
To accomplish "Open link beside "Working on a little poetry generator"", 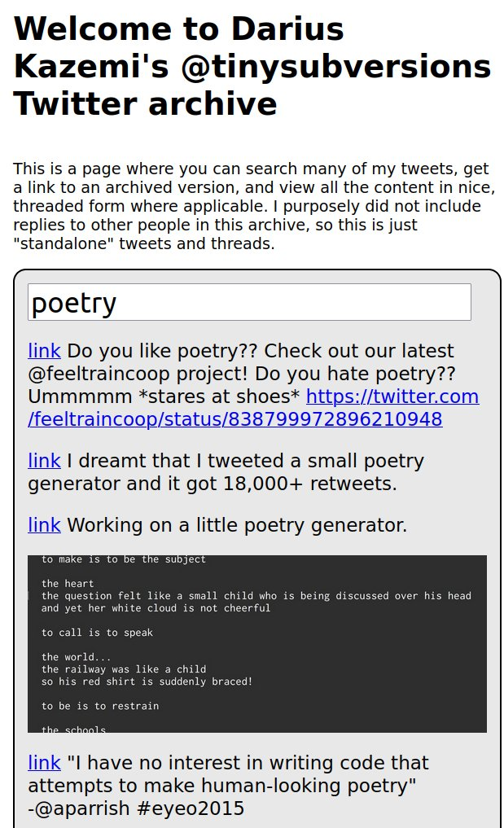I will [44, 525].
